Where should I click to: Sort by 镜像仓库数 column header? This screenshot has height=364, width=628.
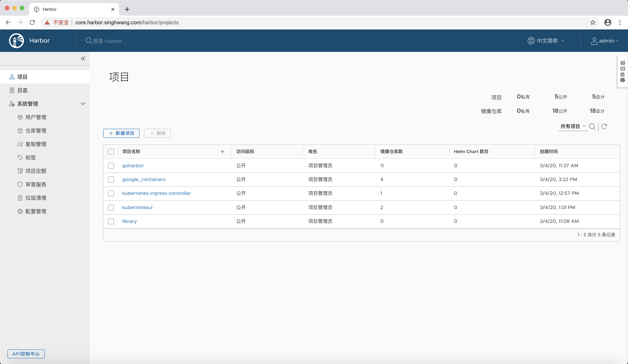coord(391,152)
